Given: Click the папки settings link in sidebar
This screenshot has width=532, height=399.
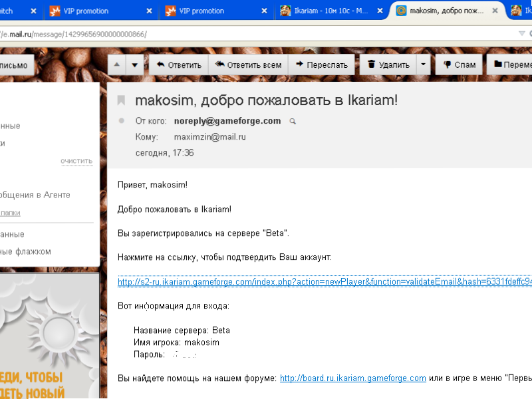Looking at the screenshot, I should coord(10,213).
